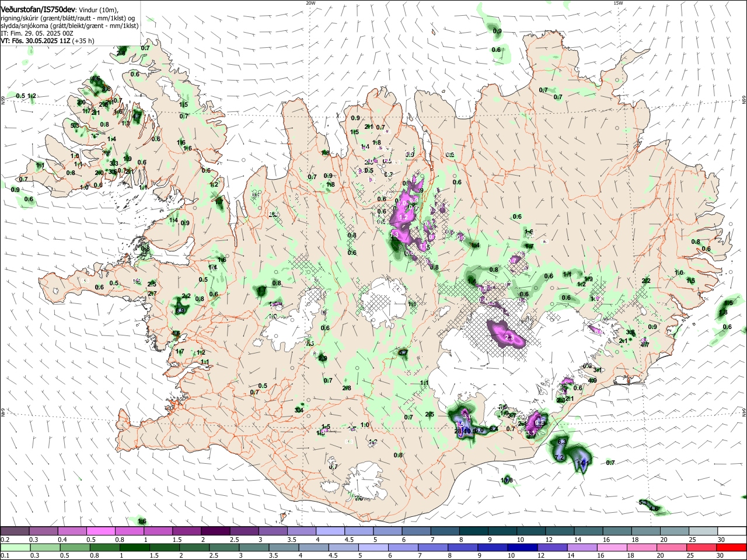This screenshot has width=747, height=560.
Task: Click the 15.8 precipitation value south of coast
Action: point(507,480)
